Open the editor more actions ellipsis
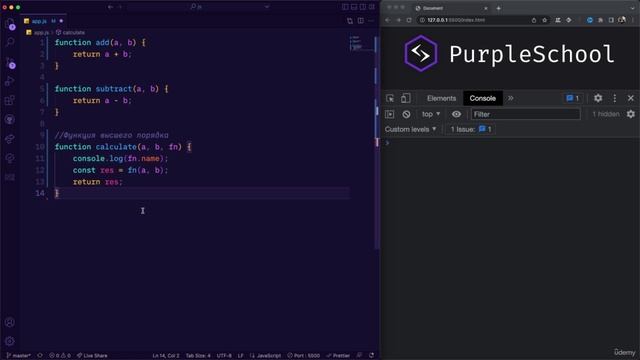 coord(371,20)
